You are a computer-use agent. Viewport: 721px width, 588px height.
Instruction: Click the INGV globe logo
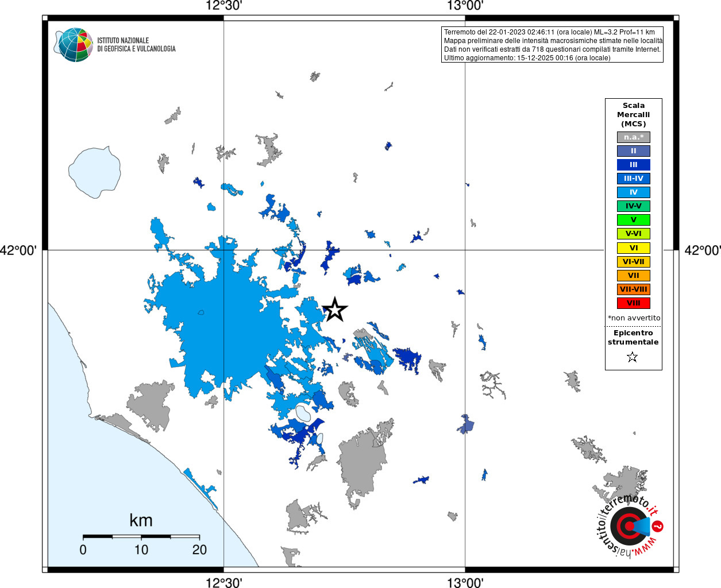pyautogui.click(x=75, y=45)
